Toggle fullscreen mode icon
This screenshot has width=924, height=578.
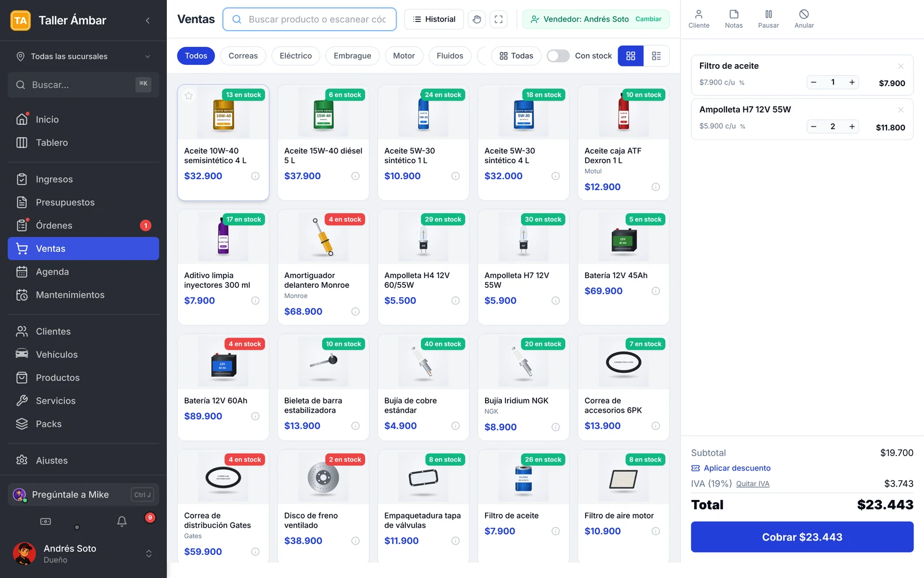498,19
